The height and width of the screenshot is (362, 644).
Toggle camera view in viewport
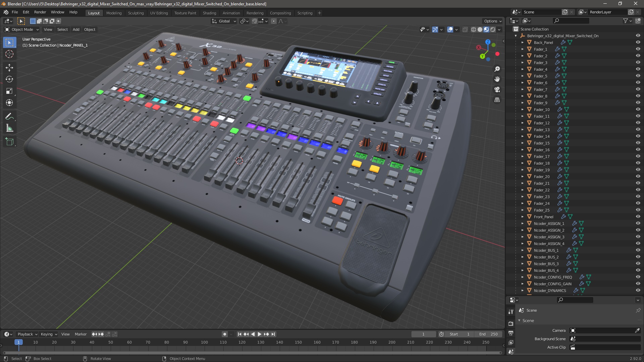pyautogui.click(x=497, y=89)
